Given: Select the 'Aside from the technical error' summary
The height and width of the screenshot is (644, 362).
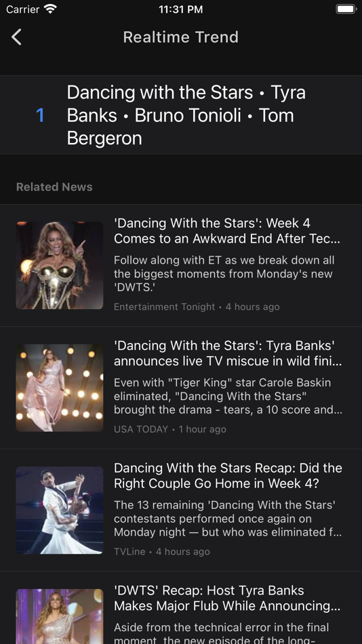Looking at the screenshot, I should pyautogui.click(x=222, y=633).
